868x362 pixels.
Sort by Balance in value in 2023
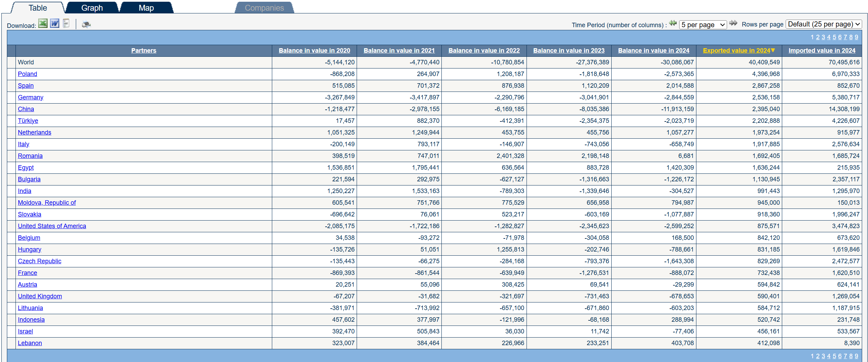click(x=569, y=51)
